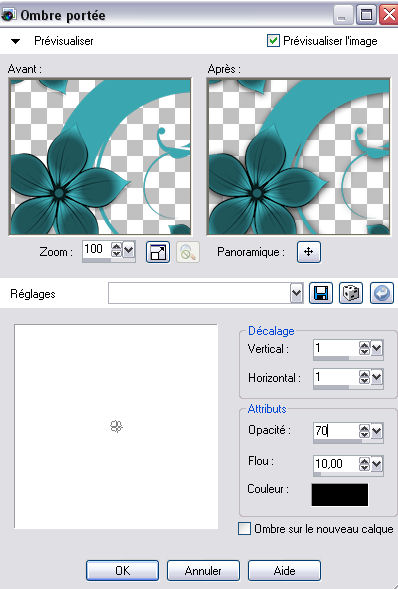Click the Flou 10,00 input field
The height and width of the screenshot is (589, 398).
click(336, 464)
